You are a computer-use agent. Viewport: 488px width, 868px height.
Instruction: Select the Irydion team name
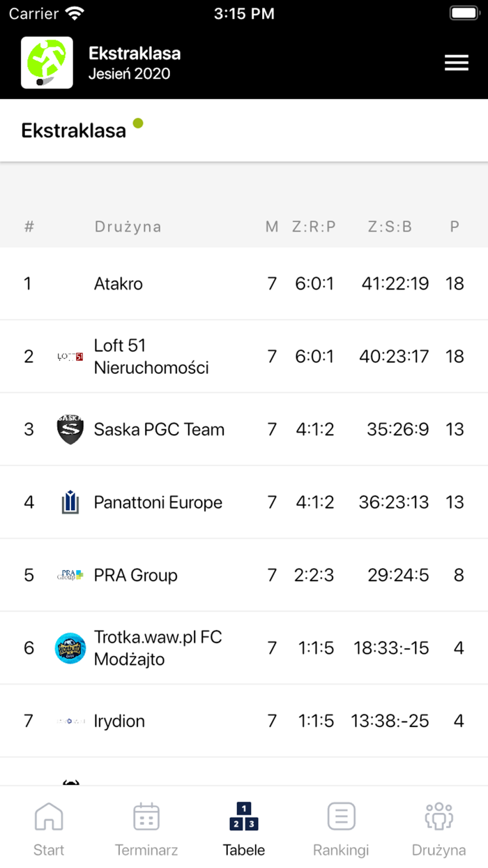tap(119, 721)
